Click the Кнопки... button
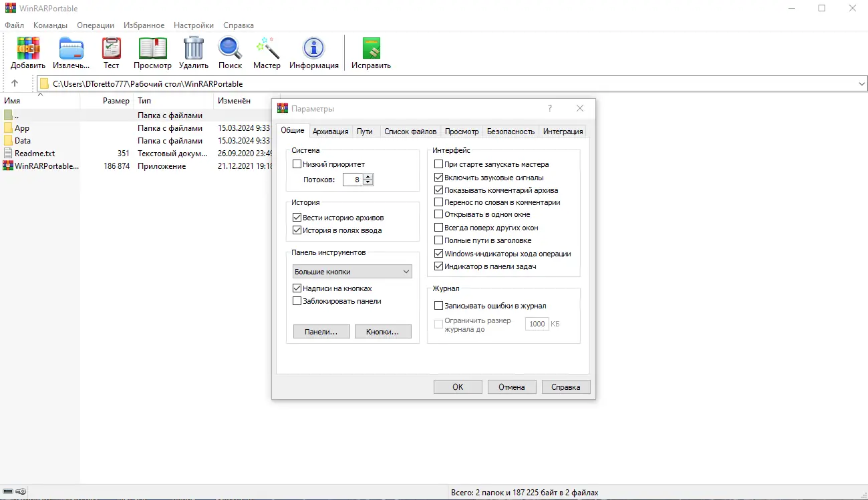This screenshot has height=500, width=868. click(x=383, y=332)
